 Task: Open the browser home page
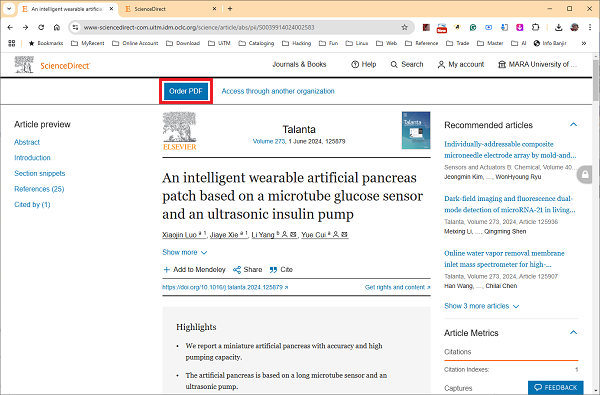57,27
